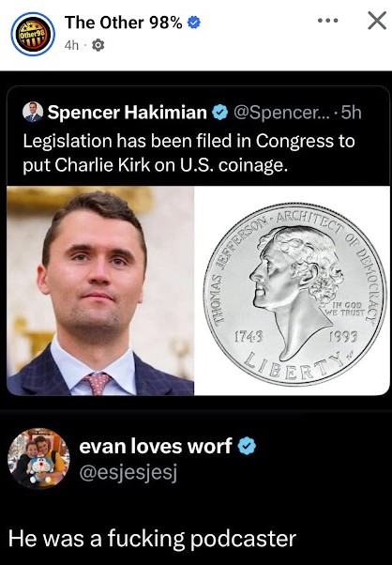392x565 pixels.
Task: Open the @esjesjesj handle
Action: (128, 473)
